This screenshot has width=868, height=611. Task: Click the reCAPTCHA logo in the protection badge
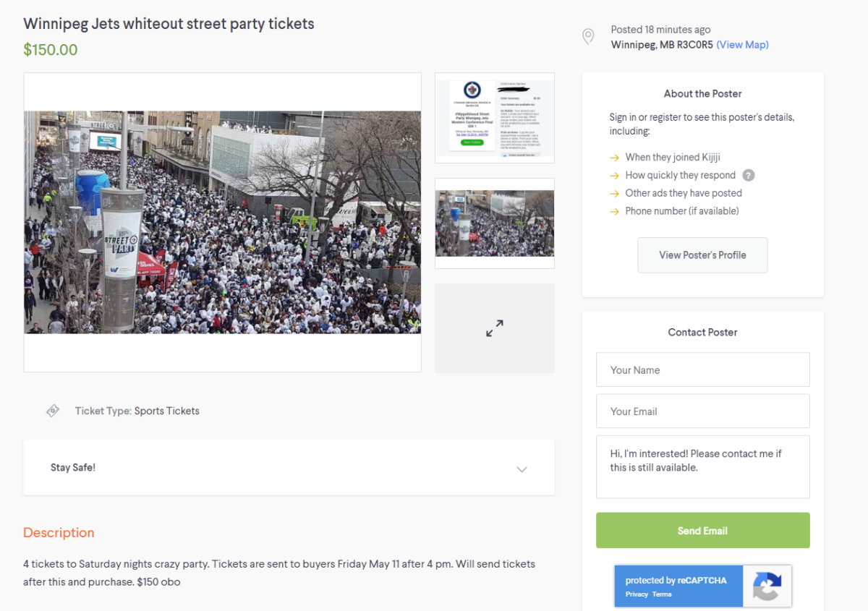[x=767, y=586]
